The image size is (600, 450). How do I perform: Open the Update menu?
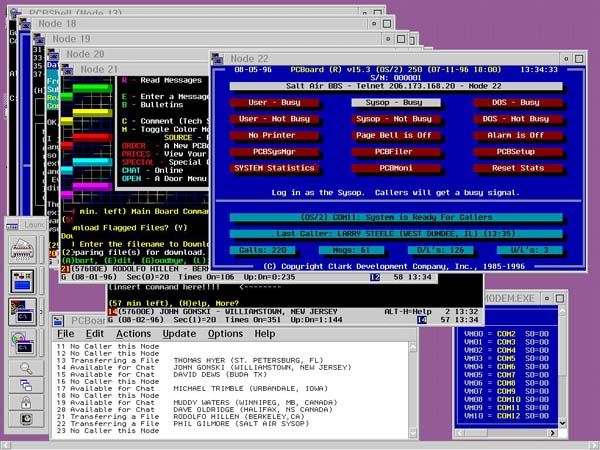pos(179,334)
